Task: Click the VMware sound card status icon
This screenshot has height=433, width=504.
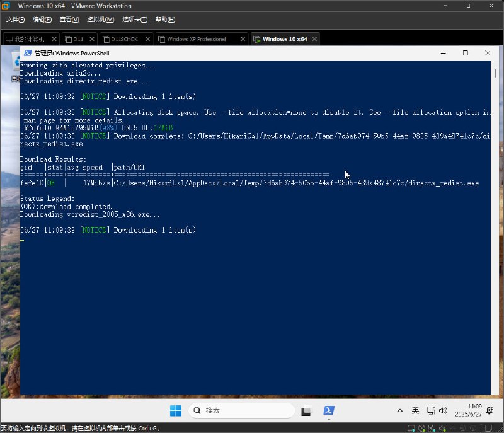Action: pyautogui.click(x=443, y=429)
